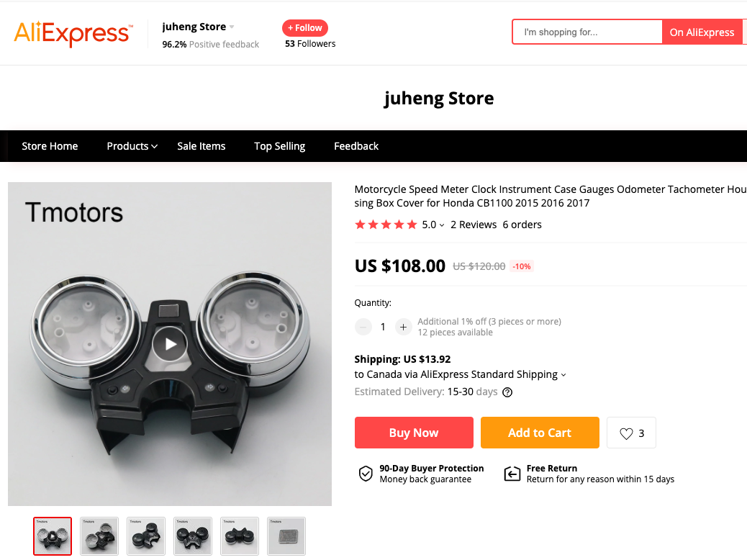
Task: Play the product video
Action: pos(170,344)
